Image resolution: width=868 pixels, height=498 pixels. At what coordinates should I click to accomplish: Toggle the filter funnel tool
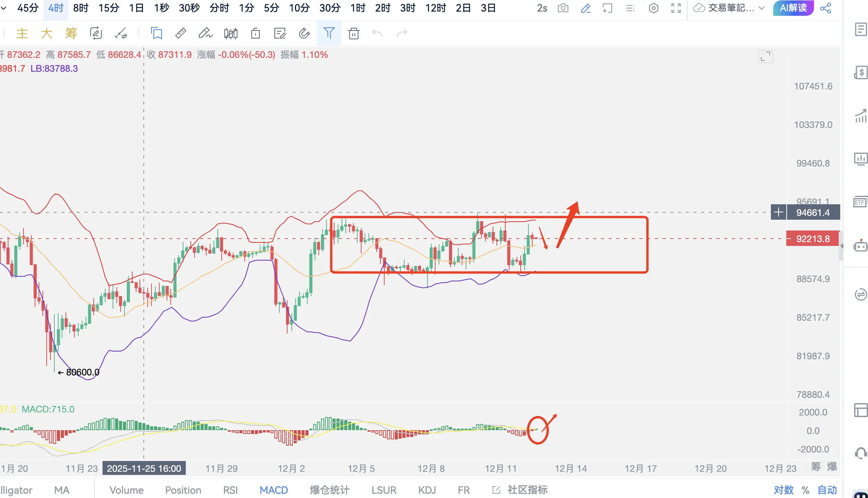click(x=329, y=34)
